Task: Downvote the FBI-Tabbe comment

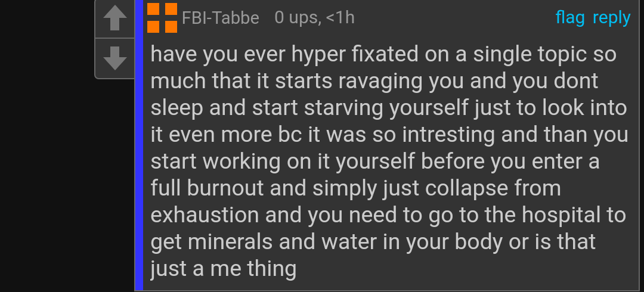Action: (115, 58)
